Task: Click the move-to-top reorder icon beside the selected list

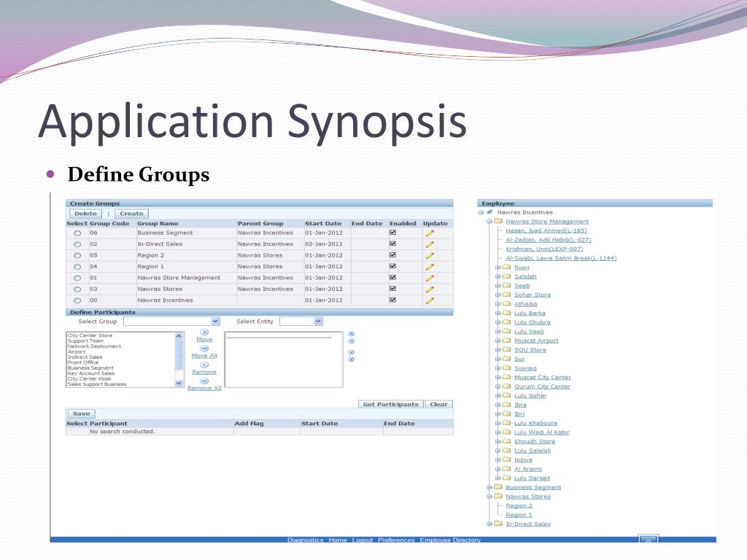Action: point(352,334)
